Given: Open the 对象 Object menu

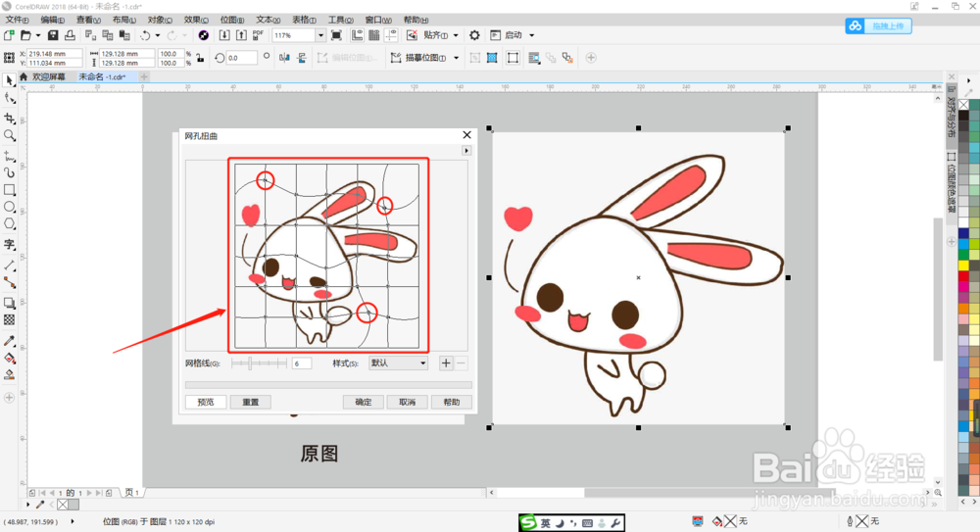Looking at the screenshot, I should [x=160, y=20].
